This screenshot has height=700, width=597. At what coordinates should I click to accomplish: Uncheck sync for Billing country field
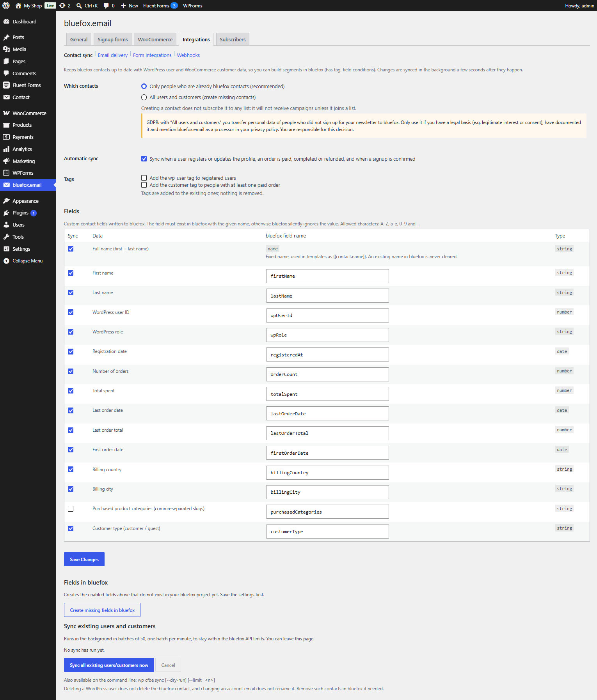click(71, 470)
